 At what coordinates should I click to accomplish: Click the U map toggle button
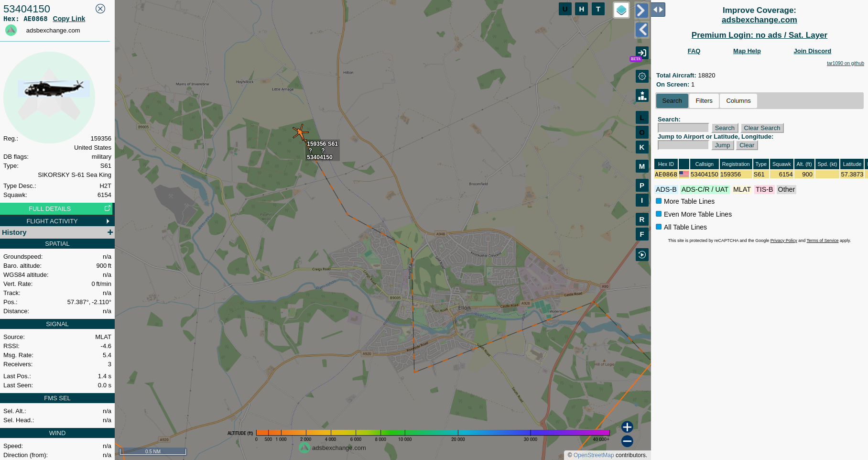(565, 9)
